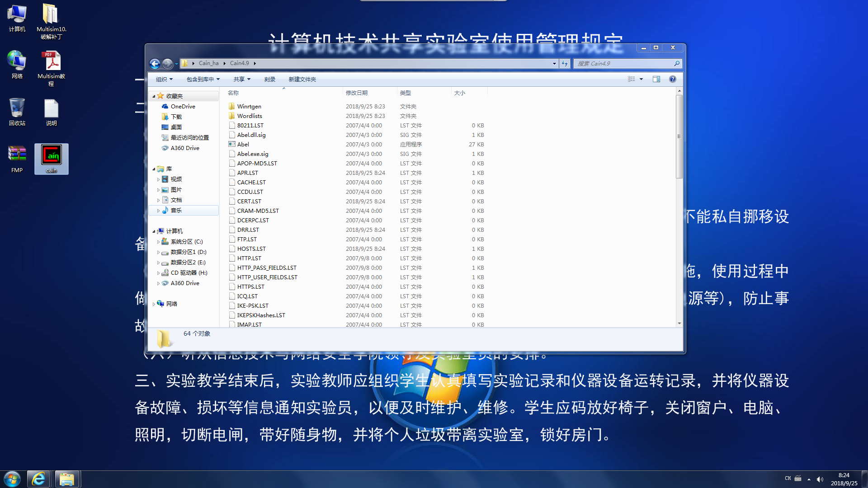
Task: Open the 包含到库中 menu
Action: point(203,79)
